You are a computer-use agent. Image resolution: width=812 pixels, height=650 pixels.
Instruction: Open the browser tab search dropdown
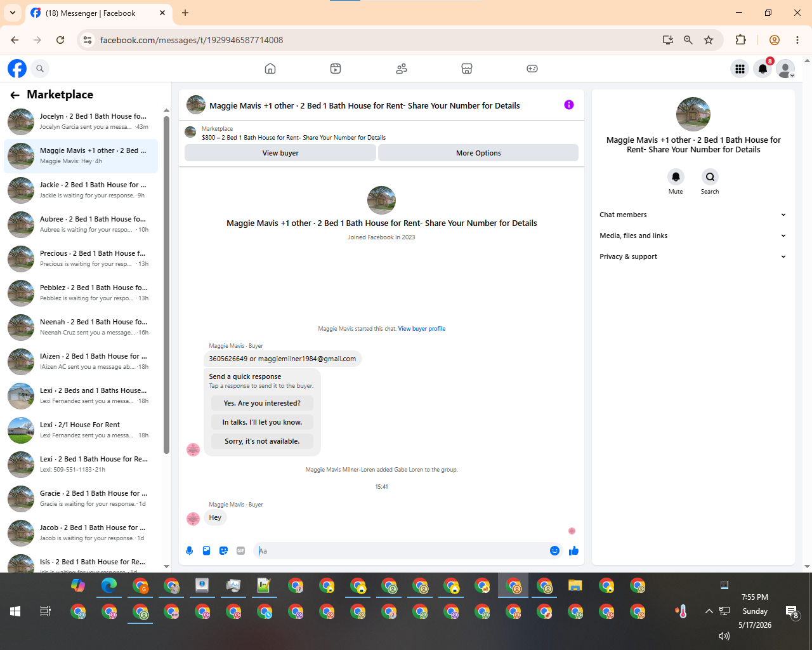pos(13,13)
